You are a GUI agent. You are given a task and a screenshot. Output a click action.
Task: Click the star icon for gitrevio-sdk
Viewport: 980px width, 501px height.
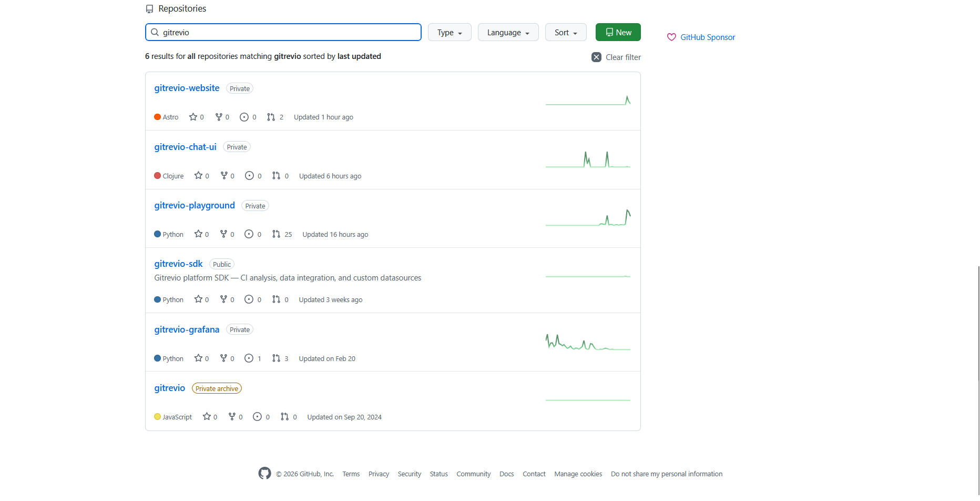[198, 299]
